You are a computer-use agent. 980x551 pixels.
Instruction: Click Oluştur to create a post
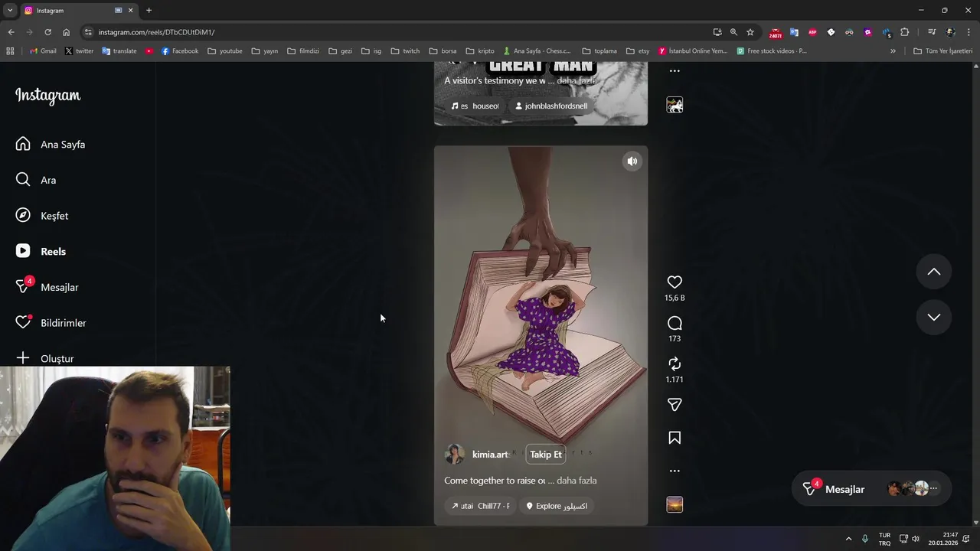[44, 358]
